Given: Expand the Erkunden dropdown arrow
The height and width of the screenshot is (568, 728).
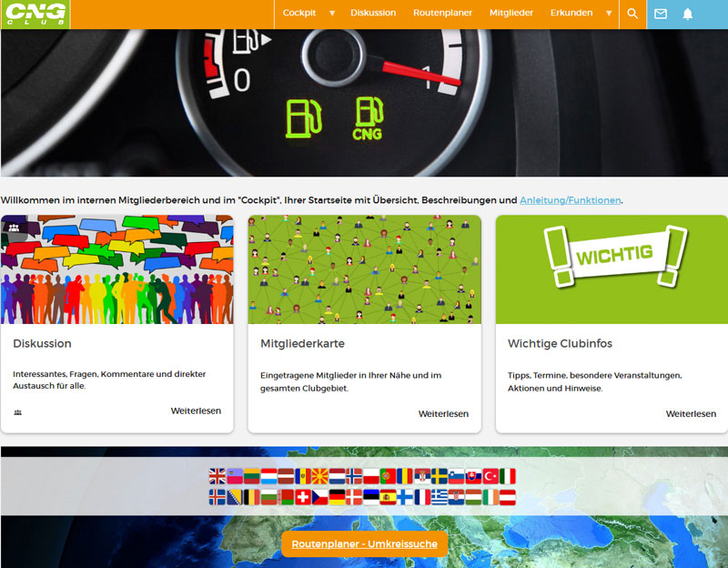Looking at the screenshot, I should [609, 14].
